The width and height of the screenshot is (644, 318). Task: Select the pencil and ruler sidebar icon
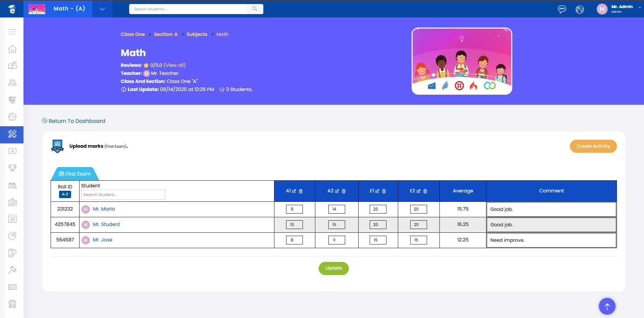coord(12,134)
